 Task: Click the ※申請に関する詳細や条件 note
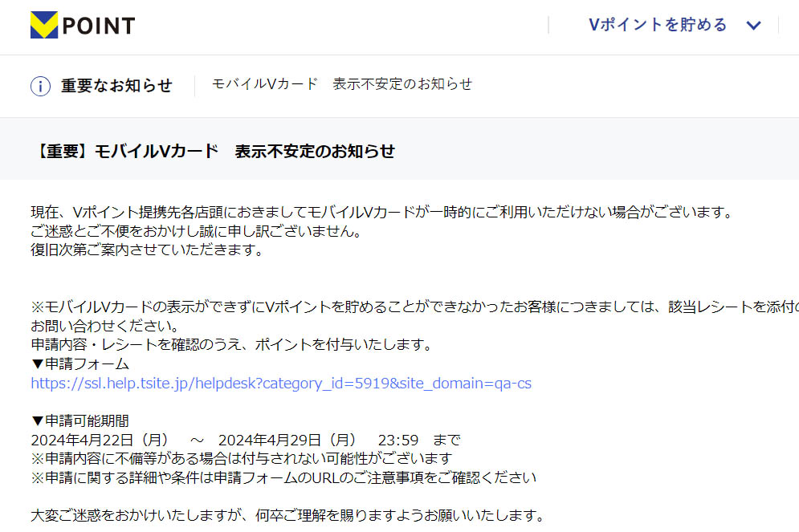click(283, 477)
